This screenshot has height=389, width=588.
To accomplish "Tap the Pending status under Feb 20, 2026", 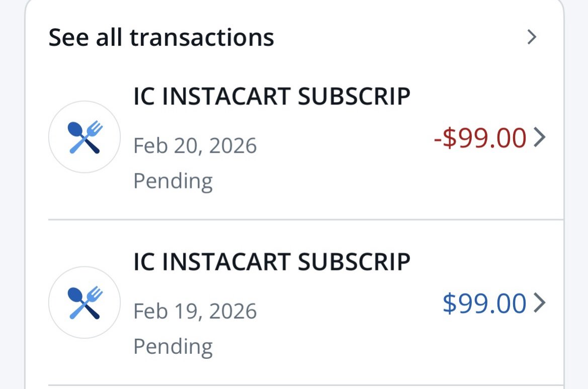I will tap(173, 180).
